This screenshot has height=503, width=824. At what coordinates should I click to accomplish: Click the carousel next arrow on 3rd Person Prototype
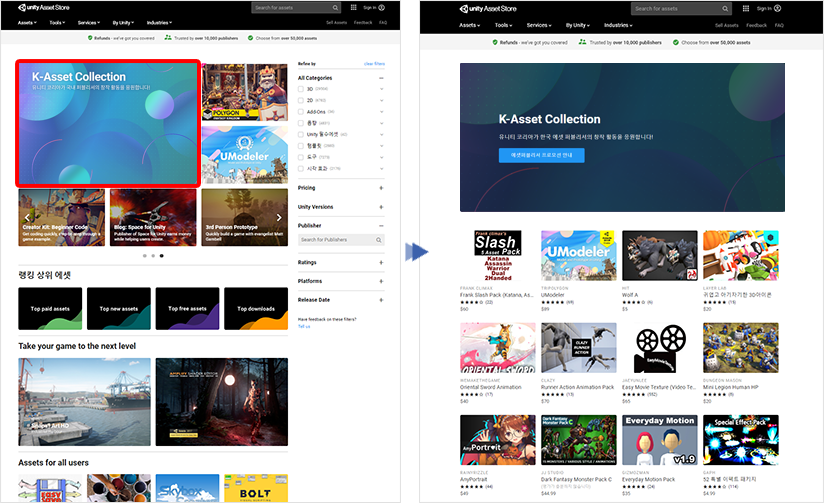279,217
